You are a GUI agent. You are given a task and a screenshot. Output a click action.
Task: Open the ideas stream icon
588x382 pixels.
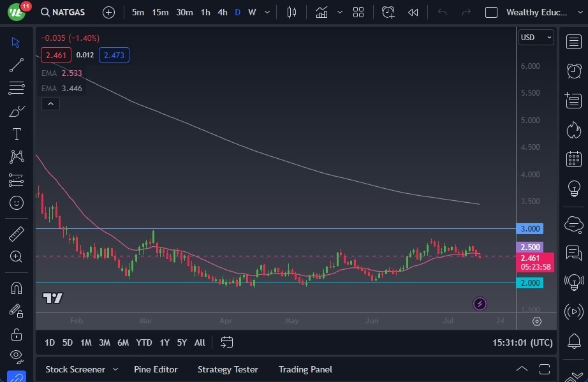click(574, 283)
